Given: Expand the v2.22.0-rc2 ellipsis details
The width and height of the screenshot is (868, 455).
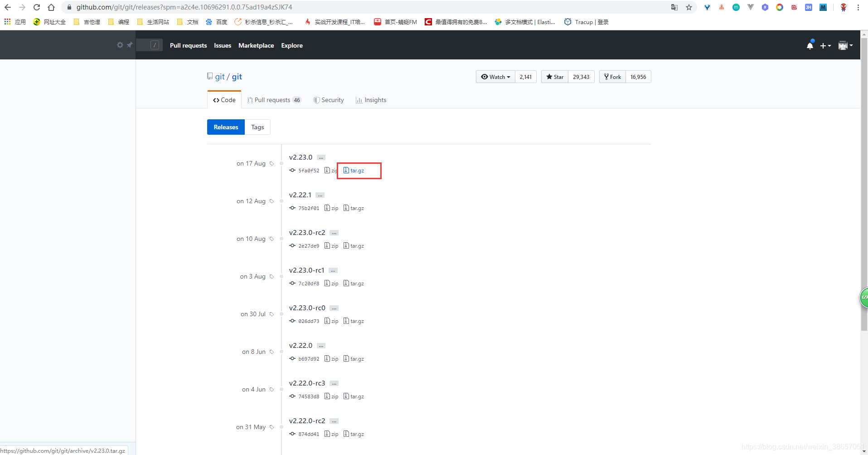Looking at the screenshot, I should pos(334,421).
